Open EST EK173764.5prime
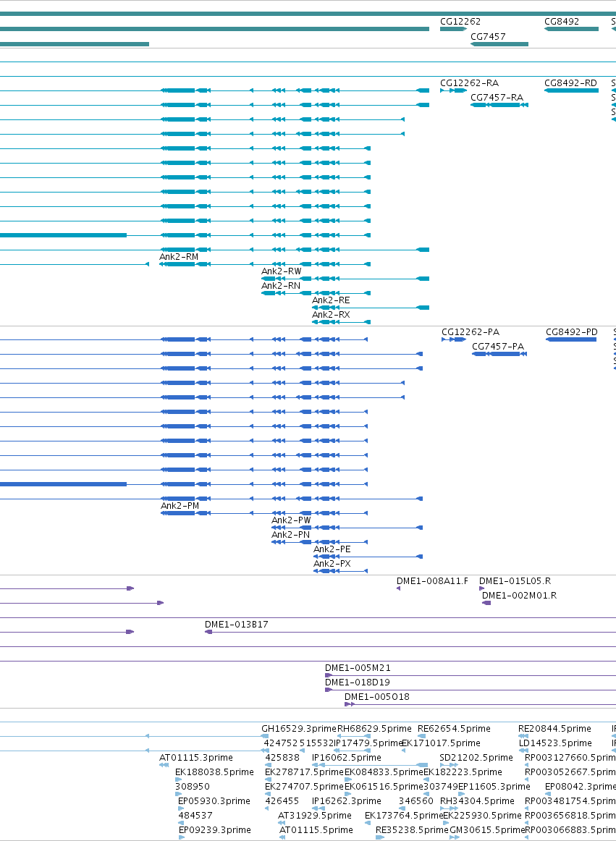The width and height of the screenshot is (616, 841). coord(404,816)
